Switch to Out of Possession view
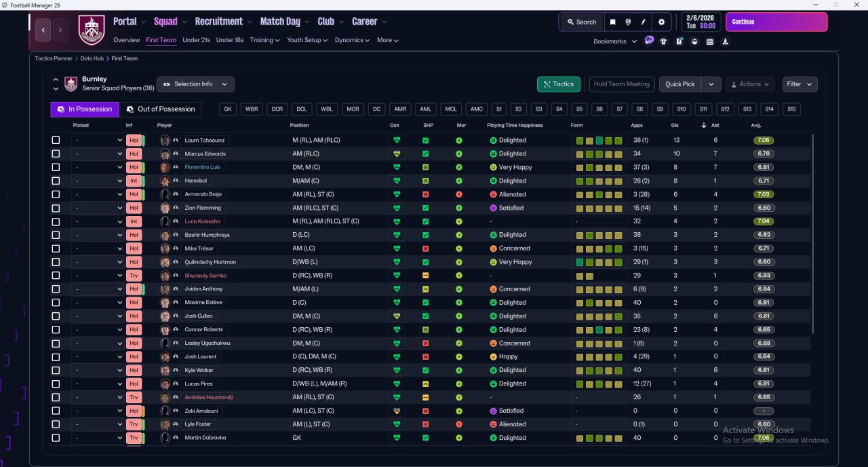Screen dimensions: 868x467 pyautogui.click(x=161, y=109)
